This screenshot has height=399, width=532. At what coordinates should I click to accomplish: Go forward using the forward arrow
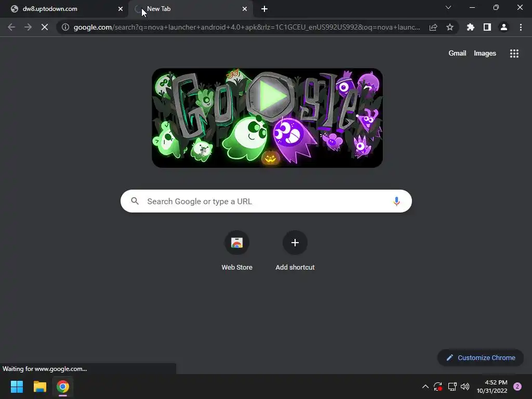pyautogui.click(x=28, y=27)
